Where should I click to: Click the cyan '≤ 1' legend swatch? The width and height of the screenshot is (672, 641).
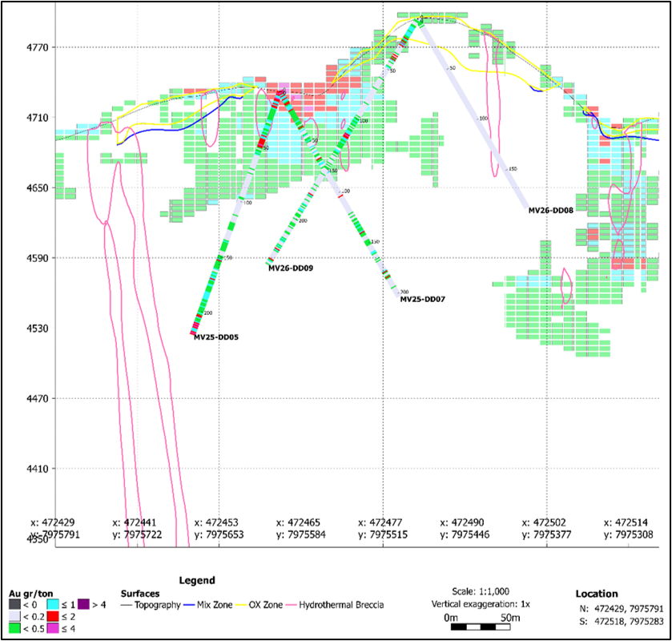[52, 605]
